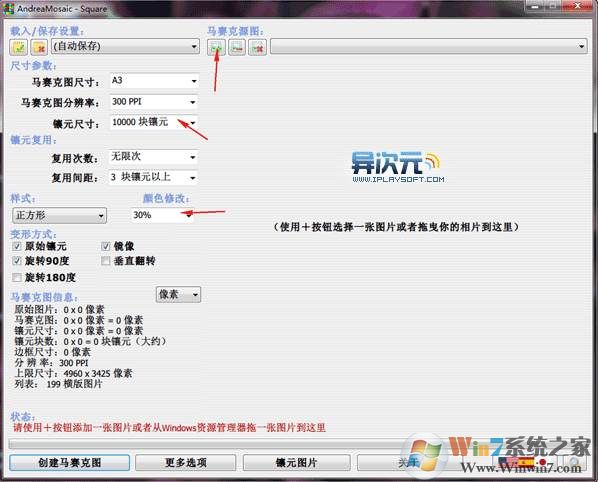Delete saved settings with the red X icon

(39, 47)
